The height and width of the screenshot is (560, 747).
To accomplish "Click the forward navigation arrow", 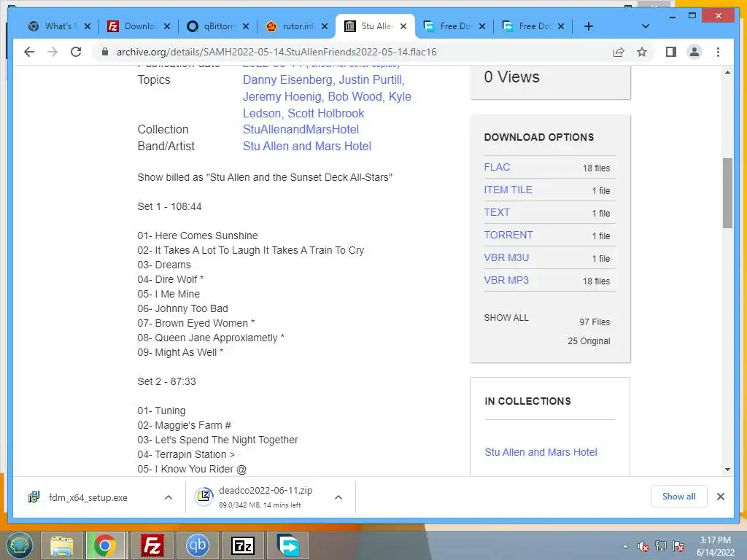I will 53,52.
